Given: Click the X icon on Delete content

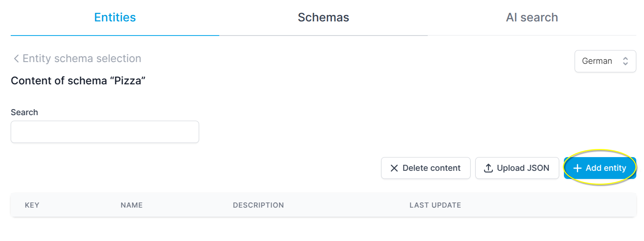Looking at the screenshot, I should pyautogui.click(x=394, y=168).
